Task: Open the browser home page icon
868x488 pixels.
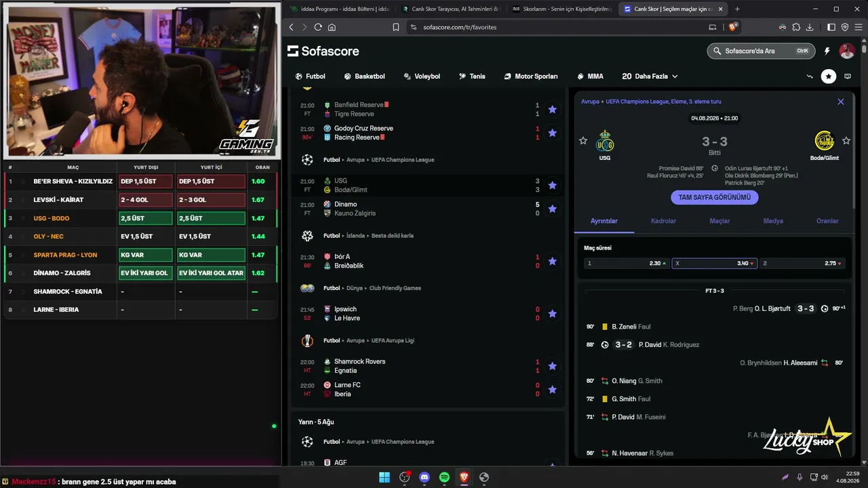Action: coord(332,27)
